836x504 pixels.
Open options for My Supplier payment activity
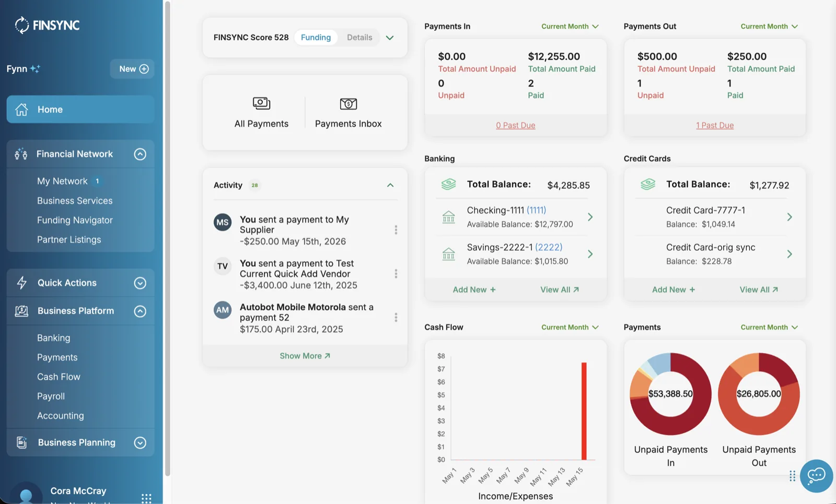[x=396, y=230]
